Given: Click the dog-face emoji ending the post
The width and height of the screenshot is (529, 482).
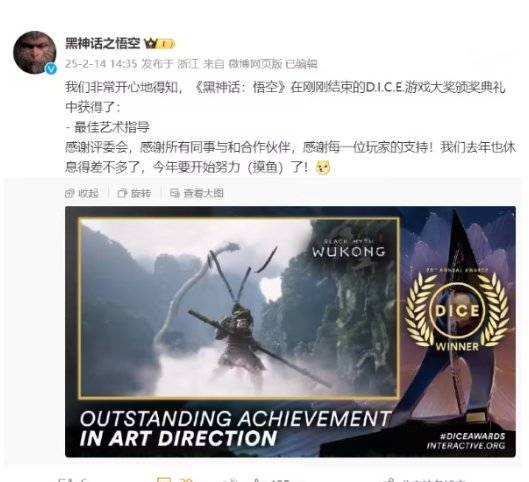Looking at the screenshot, I should pos(324,168).
